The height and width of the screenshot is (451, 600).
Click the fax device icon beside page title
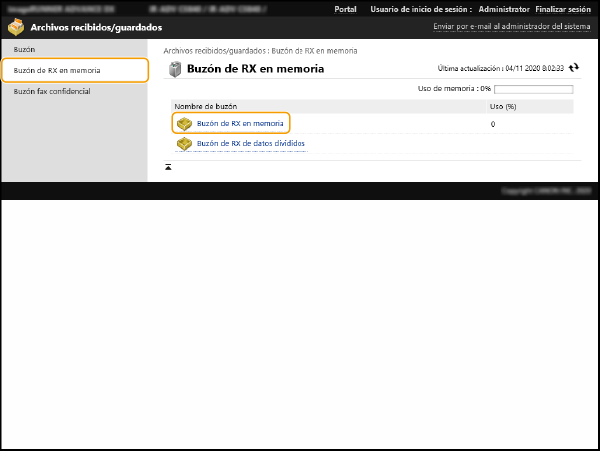[175, 69]
